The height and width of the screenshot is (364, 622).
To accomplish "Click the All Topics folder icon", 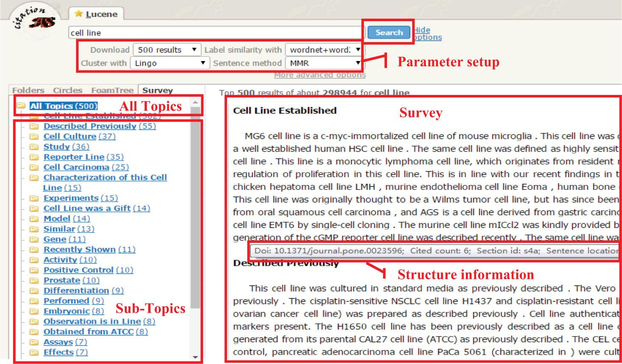I will [20, 106].
